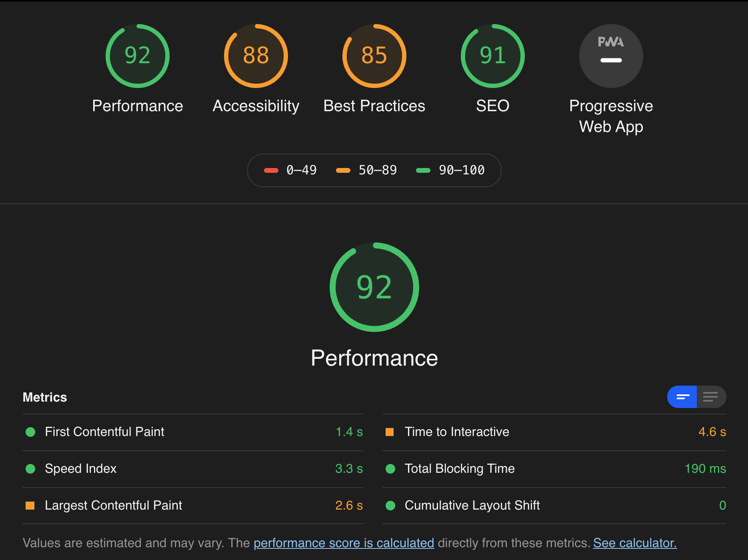
Task: Switch metrics to expanded description view
Action: click(711, 397)
